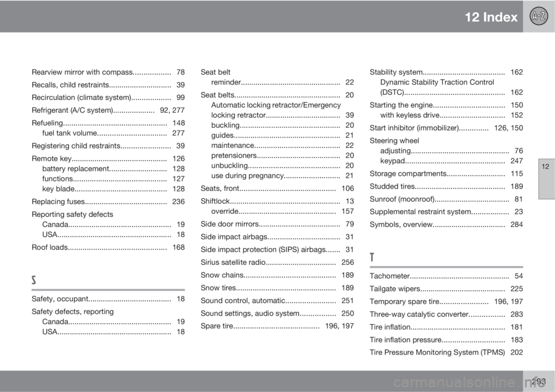Select 'Sound settings, audio system' entry

(x=277, y=313)
